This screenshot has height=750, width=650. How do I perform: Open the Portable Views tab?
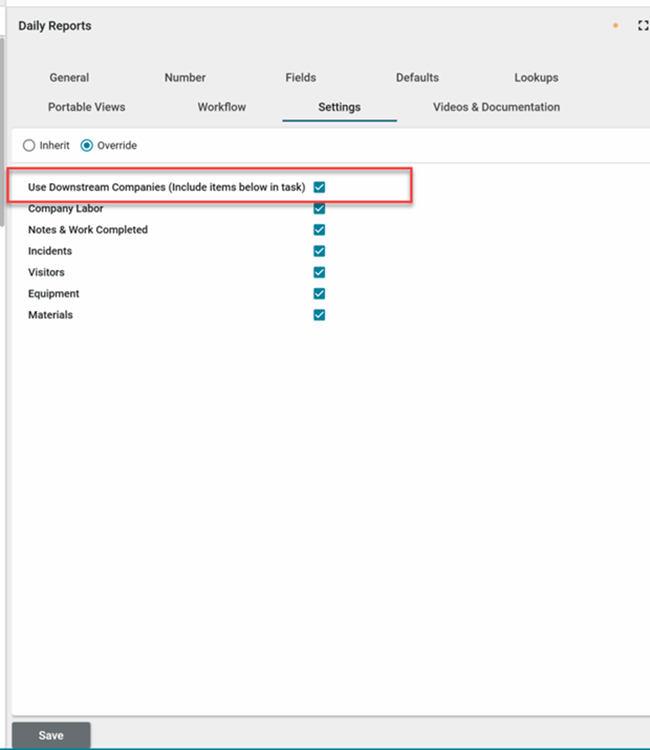point(86,107)
